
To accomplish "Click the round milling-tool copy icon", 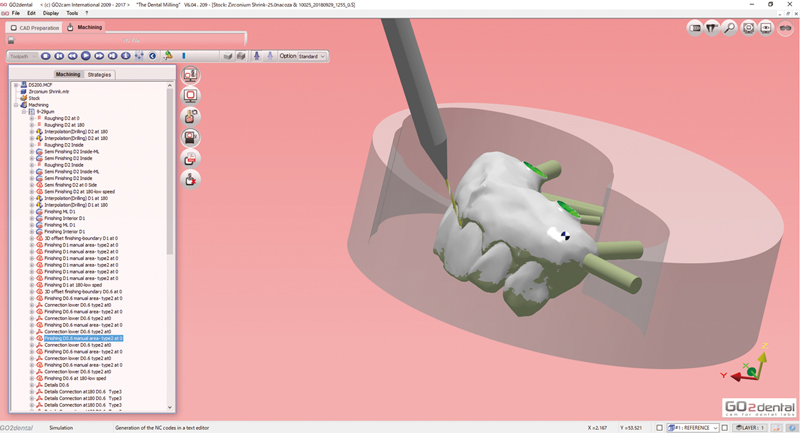I will point(190,117).
